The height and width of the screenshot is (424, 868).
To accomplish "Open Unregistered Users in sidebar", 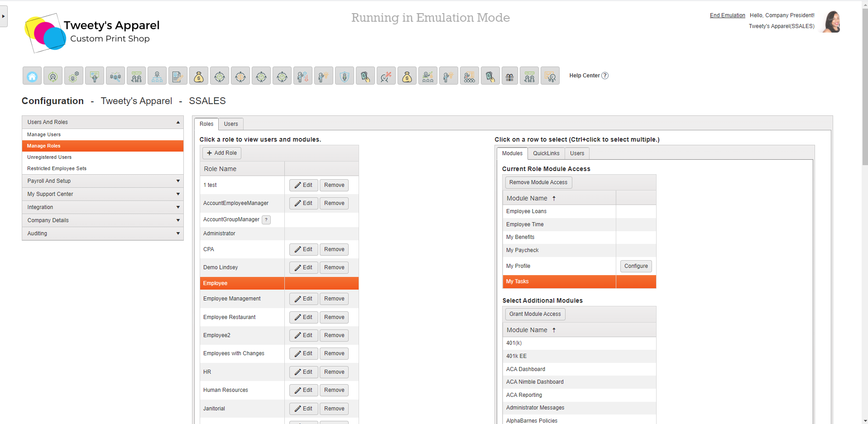I will point(103,157).
